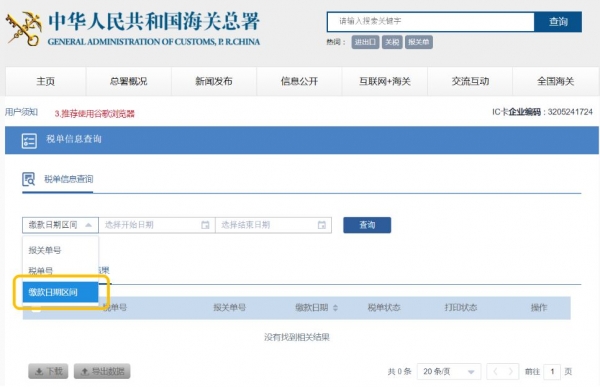Screen dimensions: 600x387
Task: Click hot word tag 进出口
Action: tap(365, 42)
